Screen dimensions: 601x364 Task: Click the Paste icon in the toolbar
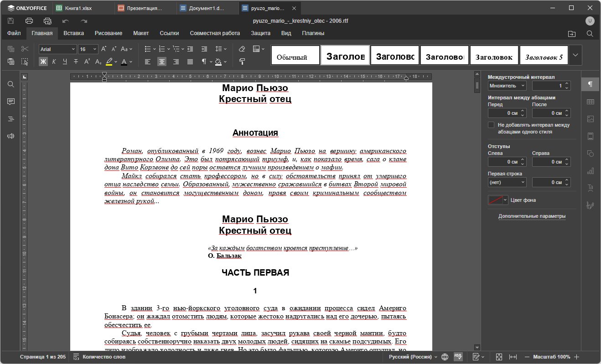click(11, 62)
